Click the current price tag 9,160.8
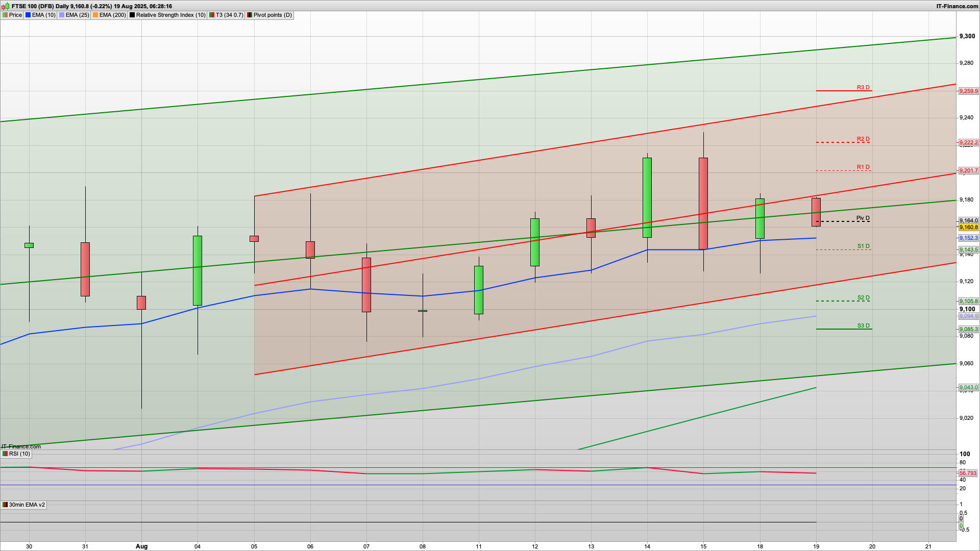The height and width of the screenshot is (551, 980). point(968,228)
